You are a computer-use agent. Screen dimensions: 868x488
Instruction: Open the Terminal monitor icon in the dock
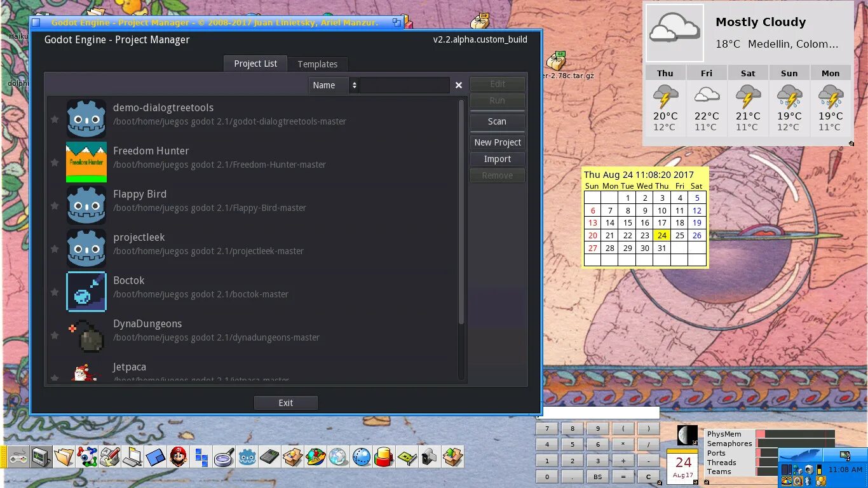(x=41, y=457)
